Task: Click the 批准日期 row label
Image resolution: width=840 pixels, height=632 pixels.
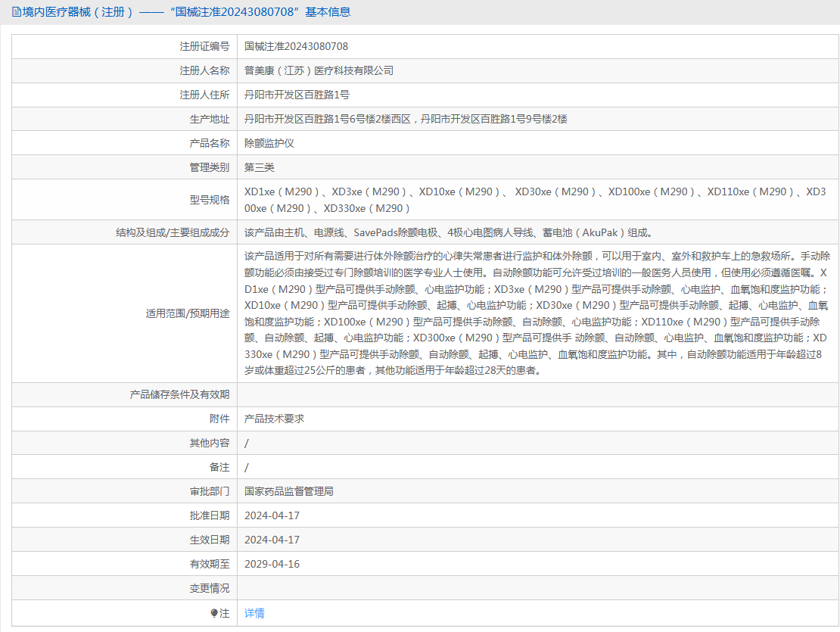Action: click(x=209, y=515)
